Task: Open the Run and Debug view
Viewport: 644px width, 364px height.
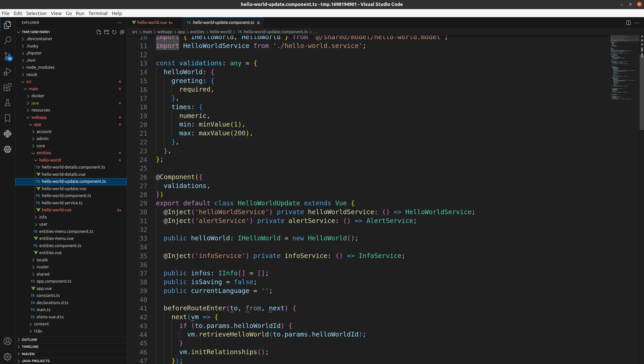Action: point(8,72)
